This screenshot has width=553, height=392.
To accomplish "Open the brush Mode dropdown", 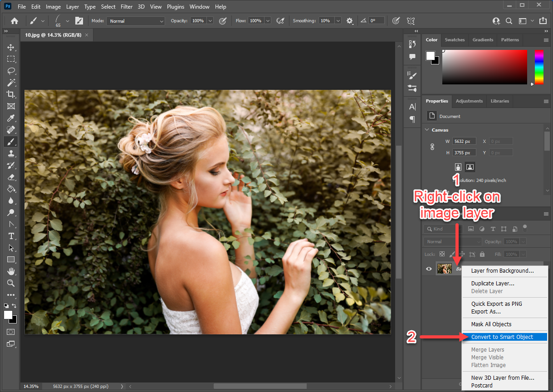I will pyautogui.click(x=136, y=20).
